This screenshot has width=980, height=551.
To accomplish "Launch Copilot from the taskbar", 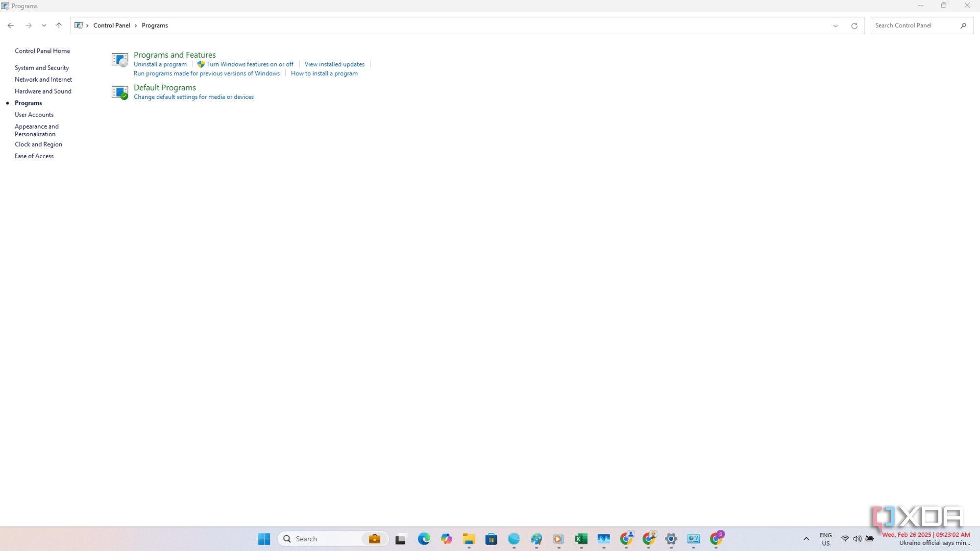I will (x=446, y=539).
